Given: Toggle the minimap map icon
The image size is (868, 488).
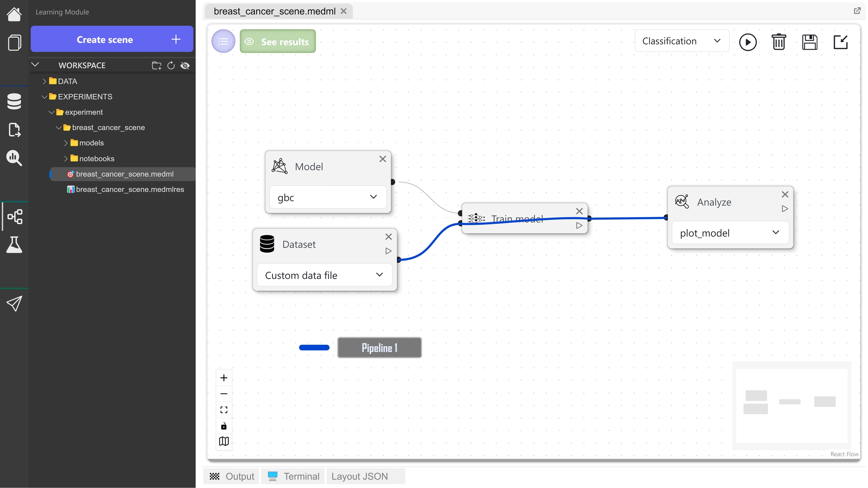Looking at the screenshot, I should 224,441.
